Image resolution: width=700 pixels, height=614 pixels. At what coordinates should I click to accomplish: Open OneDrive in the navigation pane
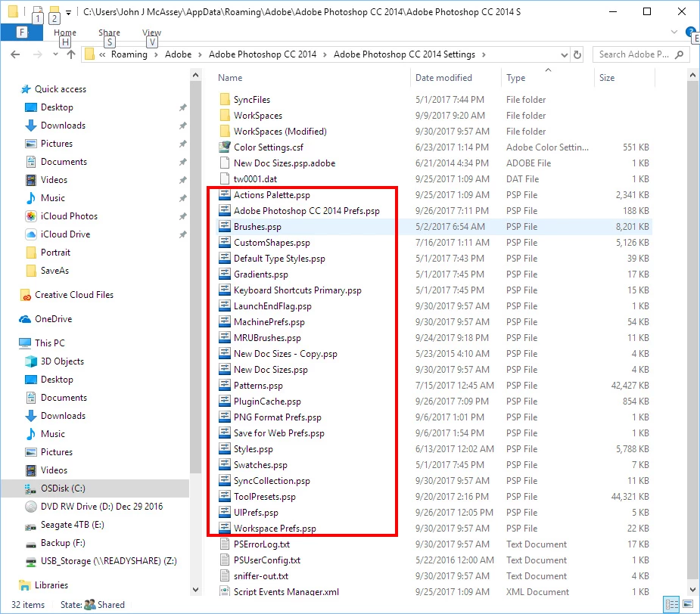click(x=53, y=319)
